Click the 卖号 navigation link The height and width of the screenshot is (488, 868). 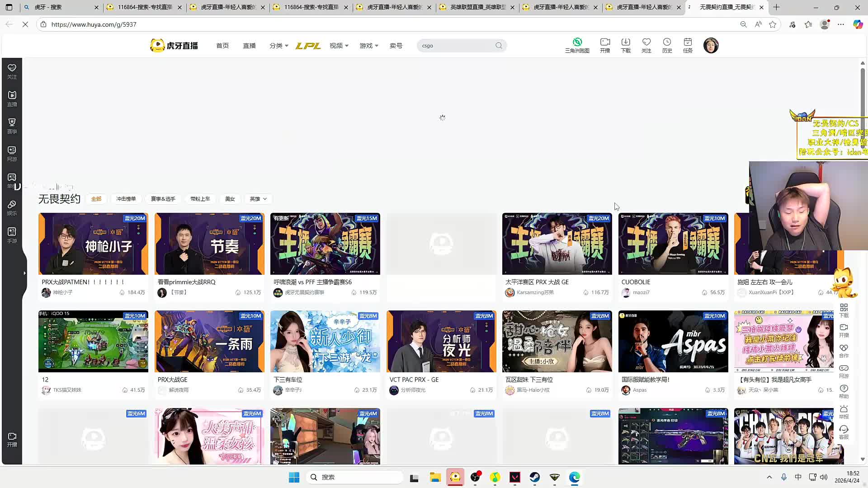[x=396, y=46]
